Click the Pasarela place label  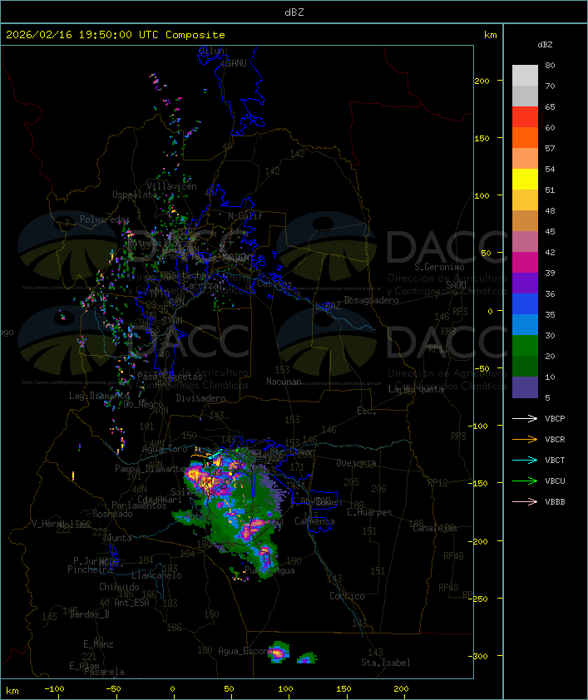tap(104, 672)
